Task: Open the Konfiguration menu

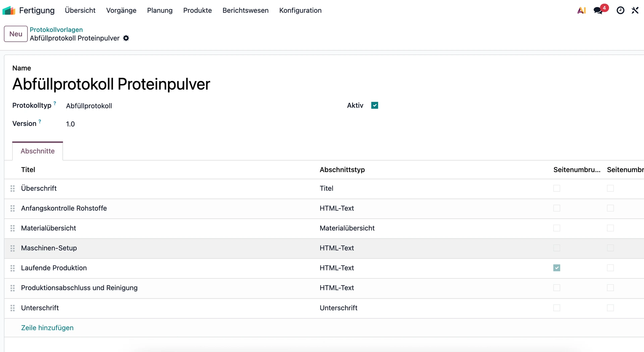Action: pos(301,10)
